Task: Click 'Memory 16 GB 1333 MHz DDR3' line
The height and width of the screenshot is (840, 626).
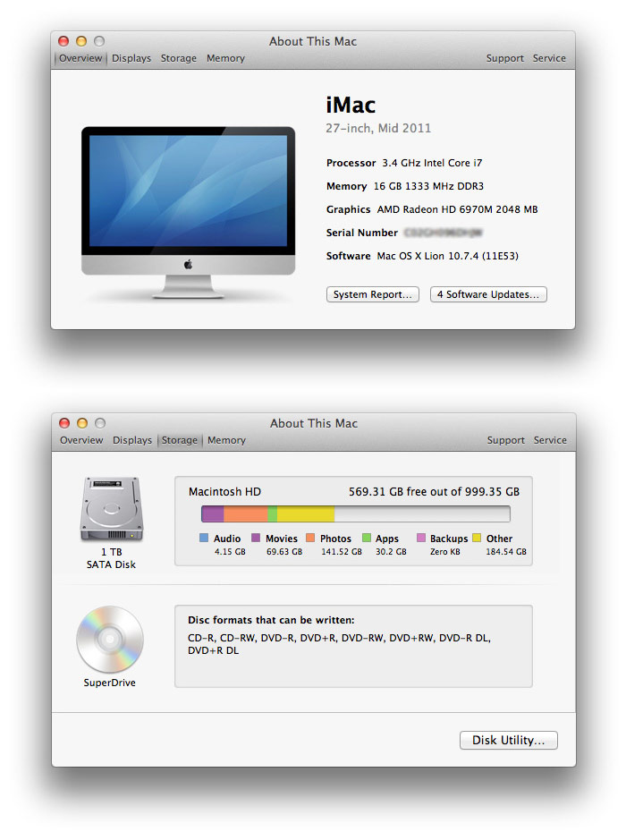Action: click(405, 186)
